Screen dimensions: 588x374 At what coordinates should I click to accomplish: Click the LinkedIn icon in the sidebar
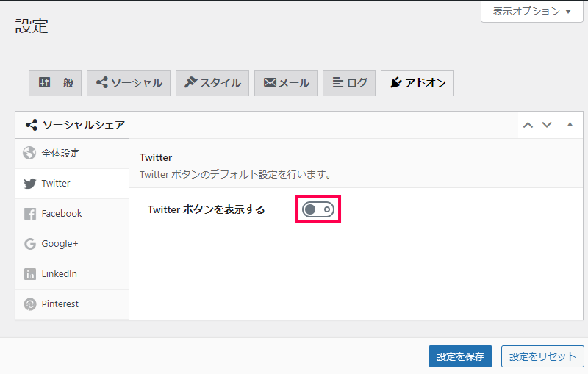(x=30, y=274)
